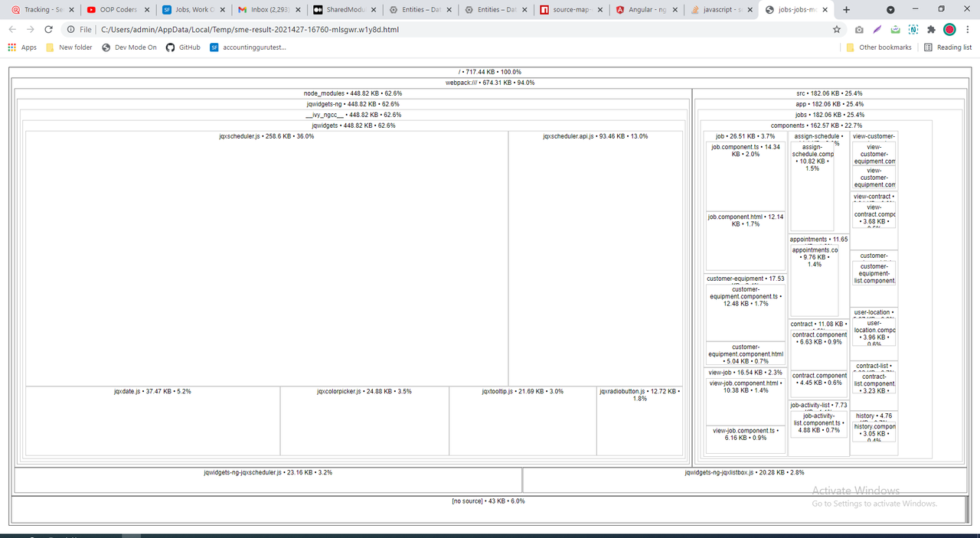Select the customer-equipment.component.ts block
The height and width of the screenshot is (538, 980).
[746, 313]
